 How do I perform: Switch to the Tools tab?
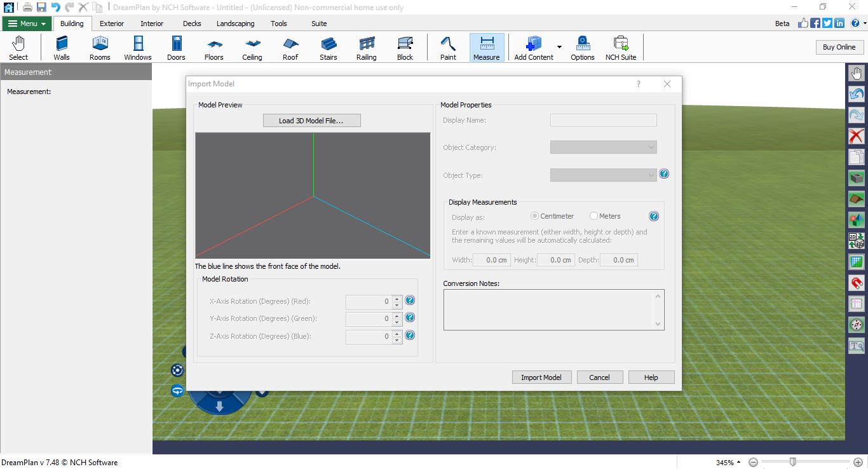click(279, 24)
